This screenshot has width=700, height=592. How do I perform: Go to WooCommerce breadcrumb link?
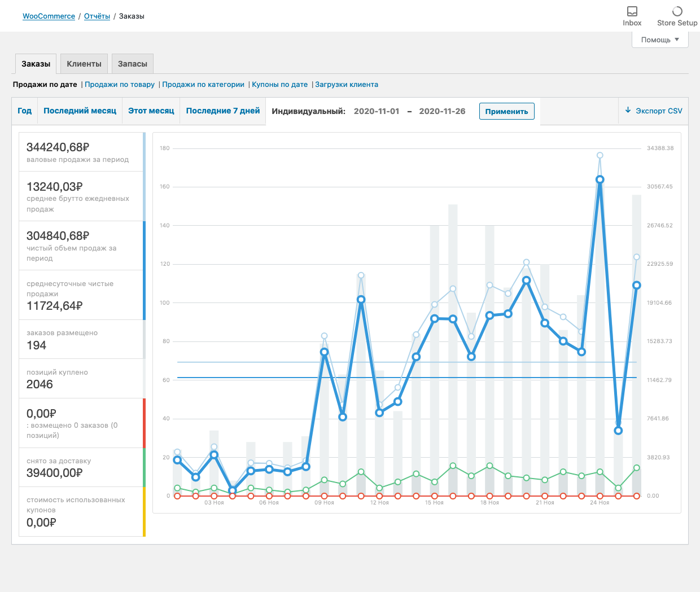tap(49, 16)
